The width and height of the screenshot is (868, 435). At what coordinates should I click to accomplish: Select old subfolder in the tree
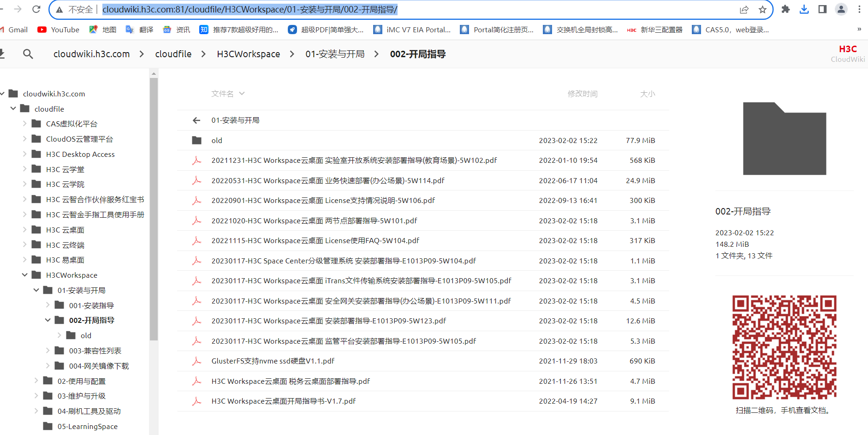click(x=86, y=335)
